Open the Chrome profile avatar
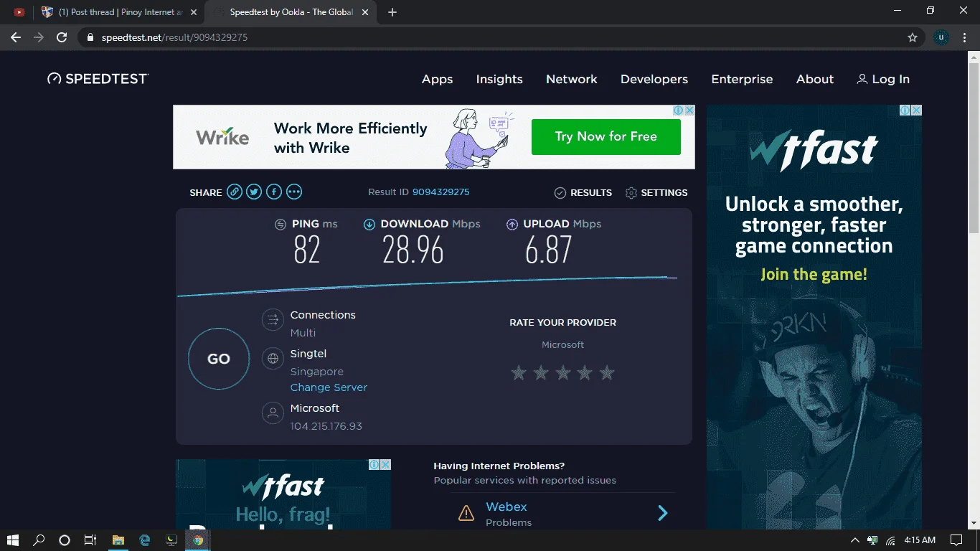The height and width of the screenshot is (551, 980). [941, 37]
